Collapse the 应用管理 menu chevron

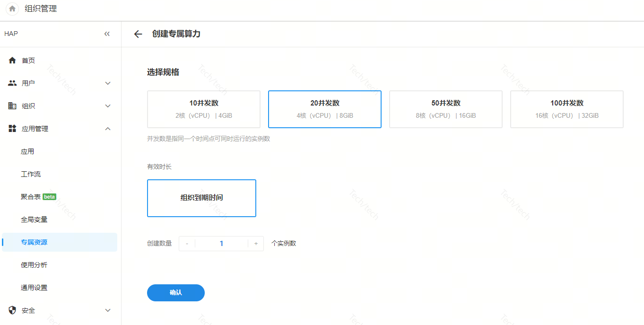click(x=108, y=129)
